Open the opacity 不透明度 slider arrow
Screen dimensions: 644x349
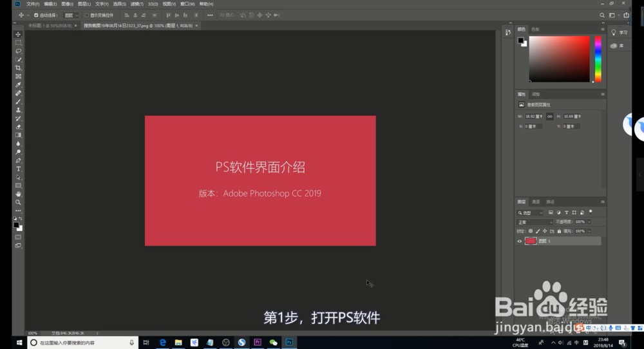point(589,222)
